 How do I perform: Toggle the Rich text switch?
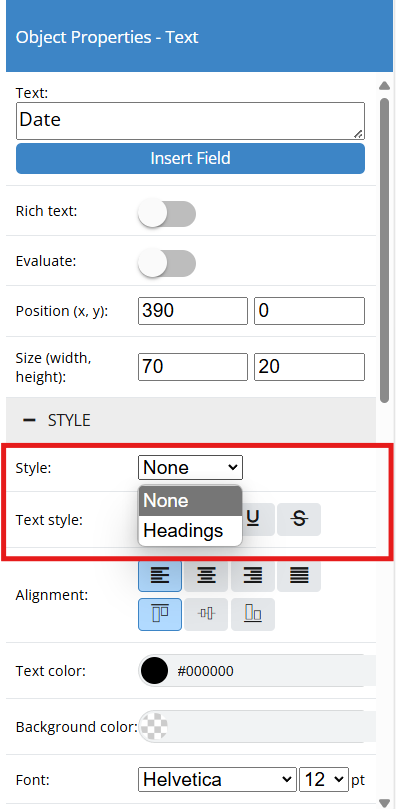pyautogui.click(x=167, y=214)
